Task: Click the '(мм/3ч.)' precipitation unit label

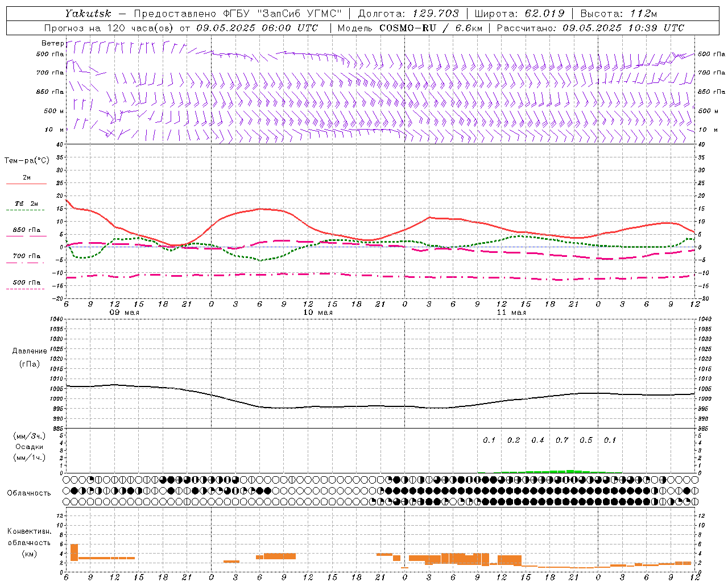Action: (x=30, y=436)
